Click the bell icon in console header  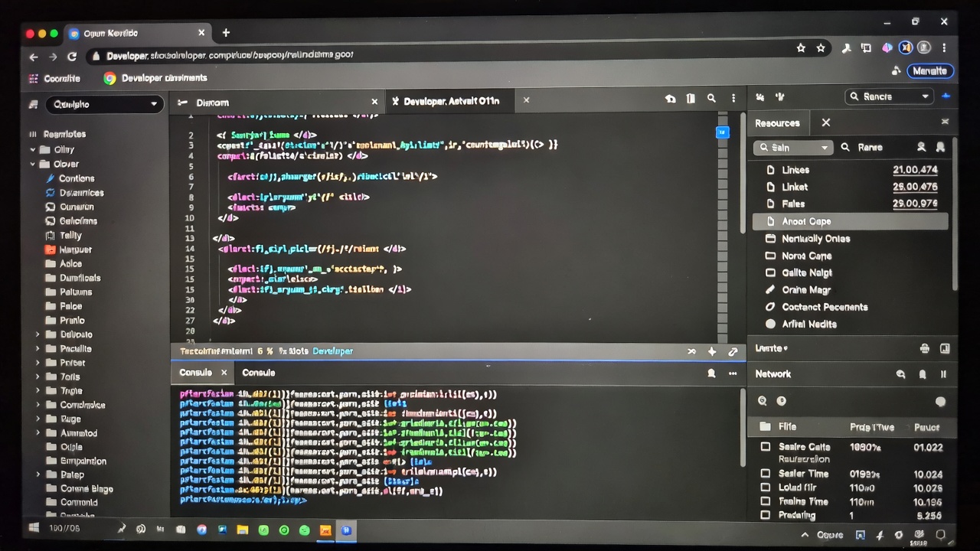click(x=711, y=373)
